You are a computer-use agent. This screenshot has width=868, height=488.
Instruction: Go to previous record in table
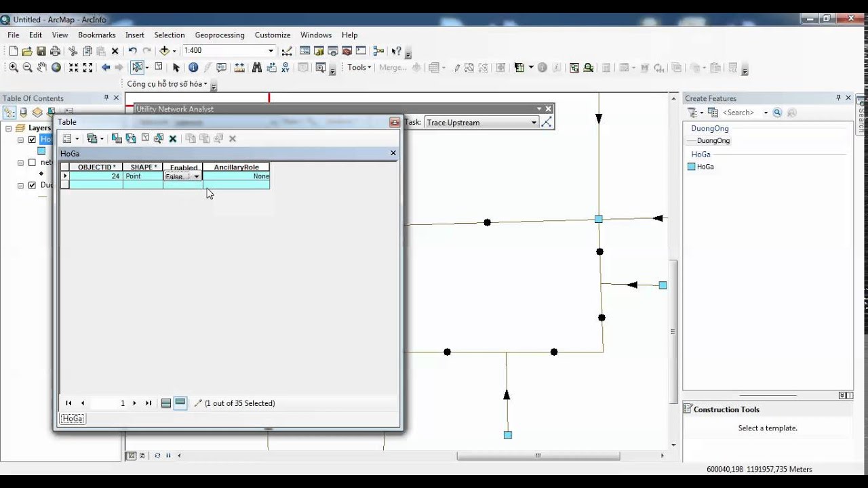point(83,403)
